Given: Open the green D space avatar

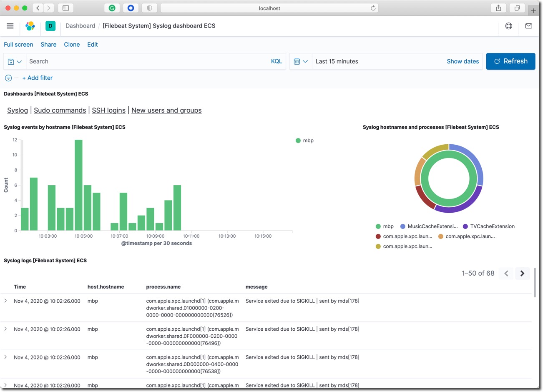Looking at the screenshot, I should click(50, 26).
